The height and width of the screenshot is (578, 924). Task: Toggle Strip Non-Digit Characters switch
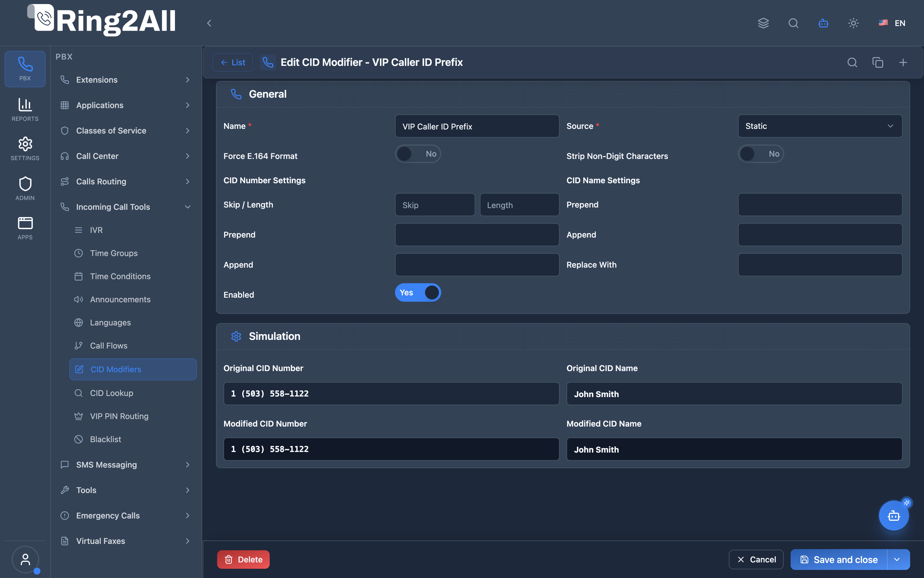[x=761, y=154]
